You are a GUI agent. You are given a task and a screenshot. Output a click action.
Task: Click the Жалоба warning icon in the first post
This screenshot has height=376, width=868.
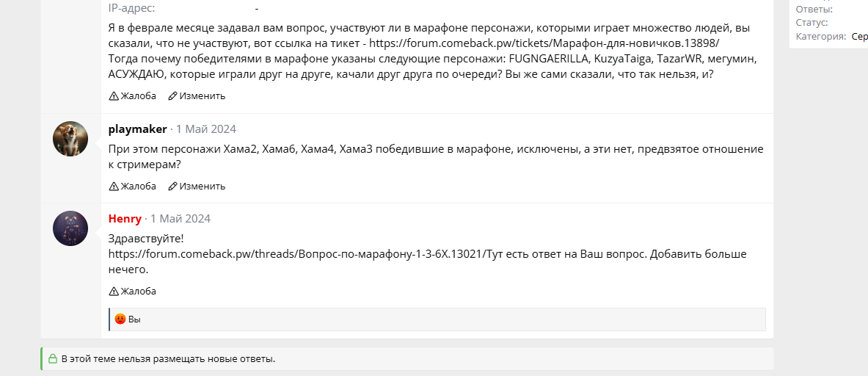[x=114, y=96]
